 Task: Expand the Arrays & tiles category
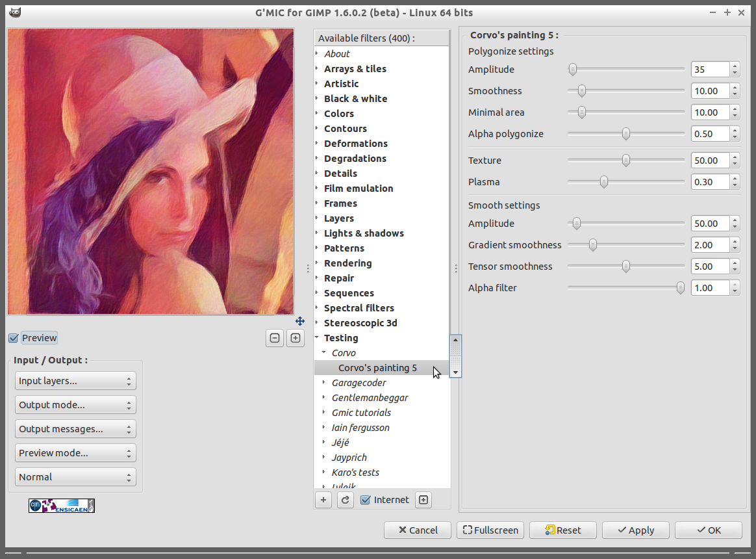pos(317,68)
